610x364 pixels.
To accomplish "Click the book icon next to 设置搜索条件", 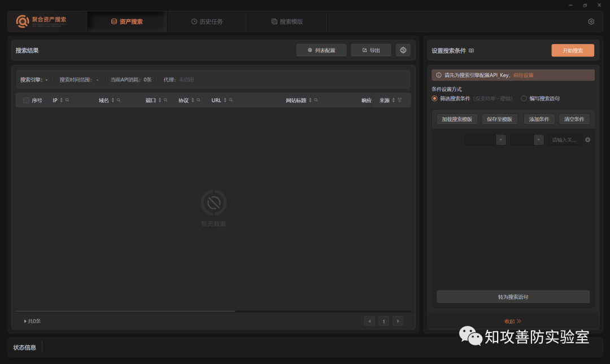I will (x=471, y=51).
